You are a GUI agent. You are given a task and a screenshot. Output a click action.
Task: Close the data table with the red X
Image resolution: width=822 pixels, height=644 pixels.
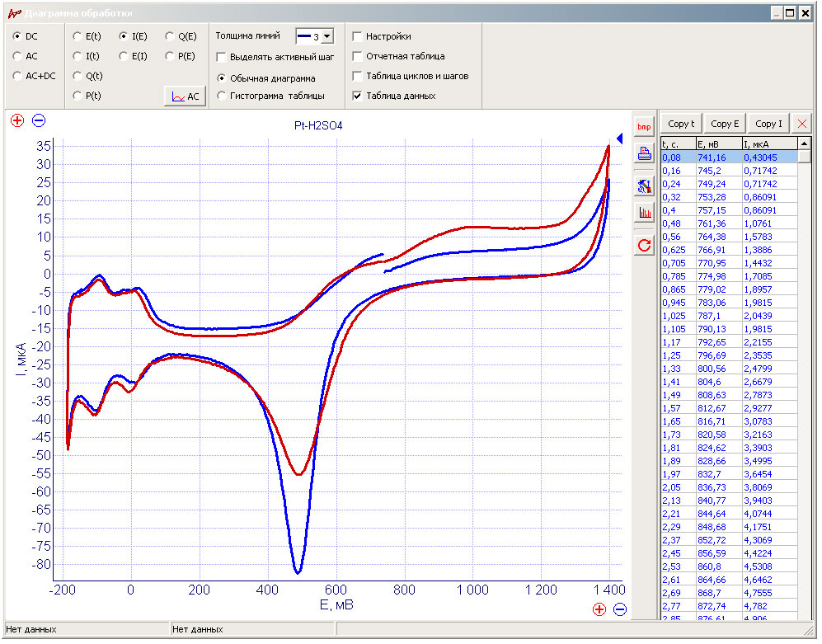coord(801,124)
